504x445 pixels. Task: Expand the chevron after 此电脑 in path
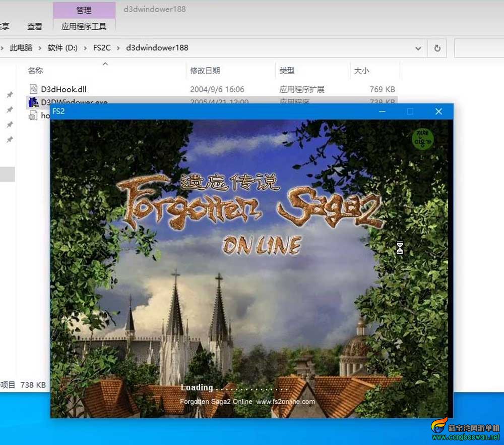coord(40,48)
